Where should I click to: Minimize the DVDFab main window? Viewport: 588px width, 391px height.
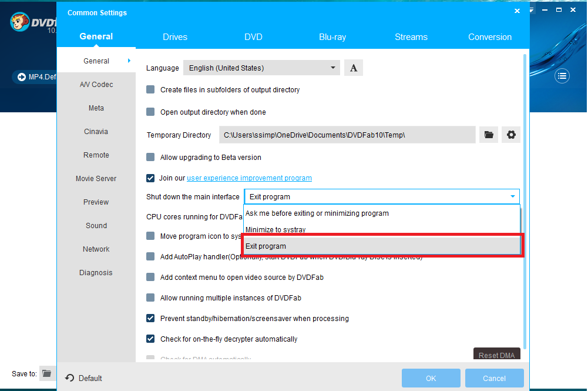[545, 10]
